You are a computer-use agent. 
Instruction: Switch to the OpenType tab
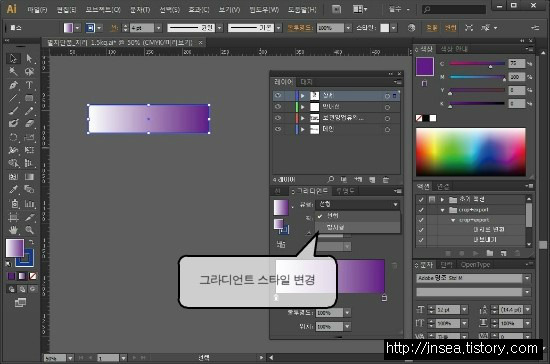click(475, 265)
